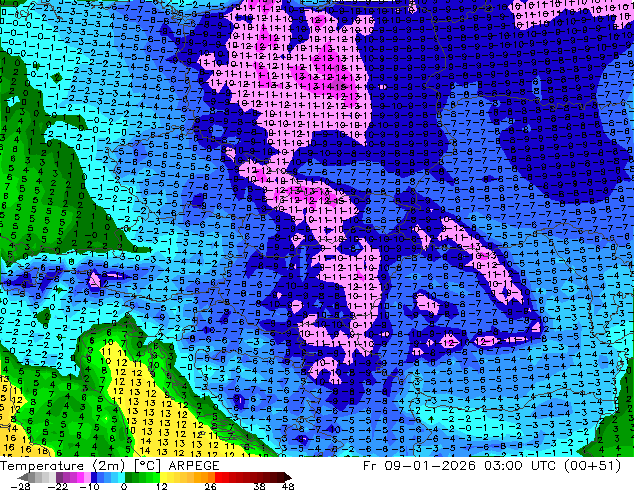
Task: Click the dark maroon band of the color legend
Action: coord(277,477)
